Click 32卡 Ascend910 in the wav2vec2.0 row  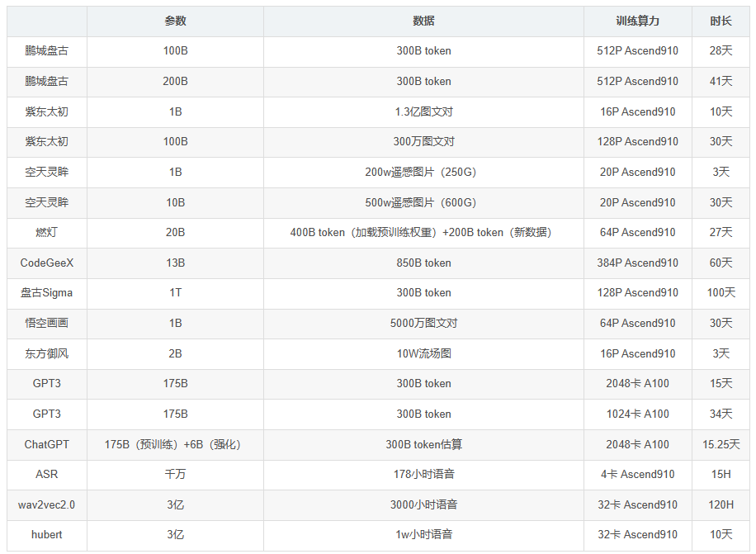point(637,504)
